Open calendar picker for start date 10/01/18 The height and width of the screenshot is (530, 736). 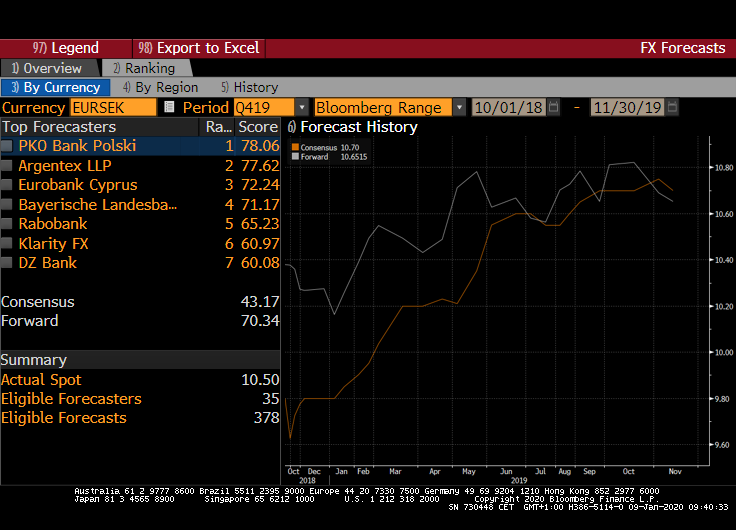pos(553,107)
